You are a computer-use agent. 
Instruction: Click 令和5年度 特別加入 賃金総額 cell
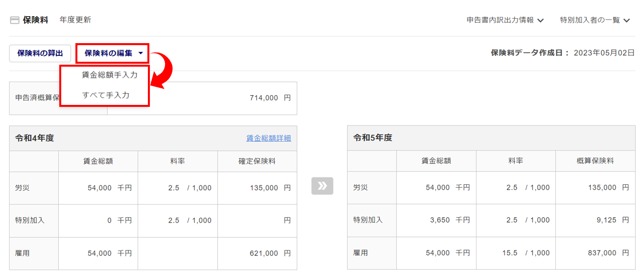tap(436, 220)
